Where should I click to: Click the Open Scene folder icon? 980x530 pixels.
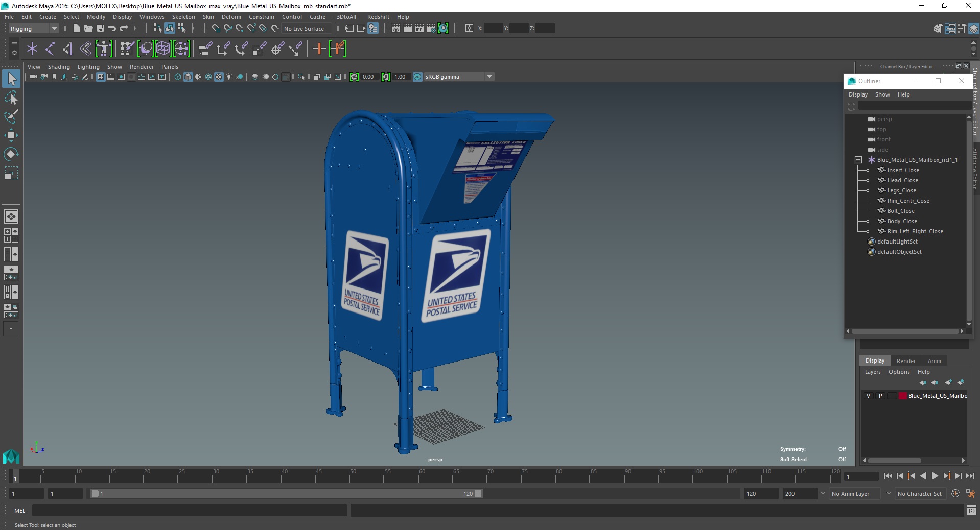click(88, 29)
